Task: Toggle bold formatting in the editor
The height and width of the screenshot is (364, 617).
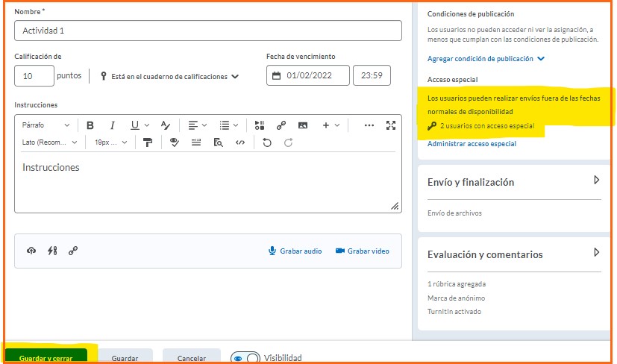Action: coord(90,125)
